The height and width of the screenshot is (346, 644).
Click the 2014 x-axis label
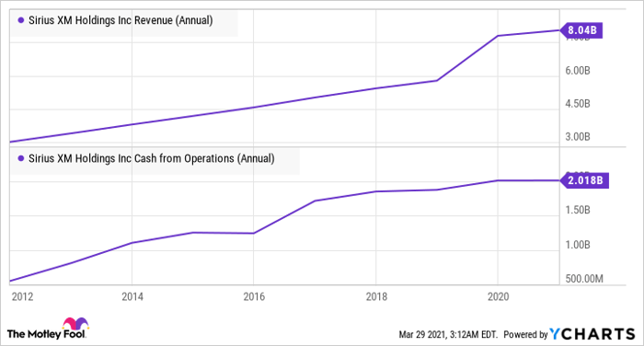(x=132, y=296)
